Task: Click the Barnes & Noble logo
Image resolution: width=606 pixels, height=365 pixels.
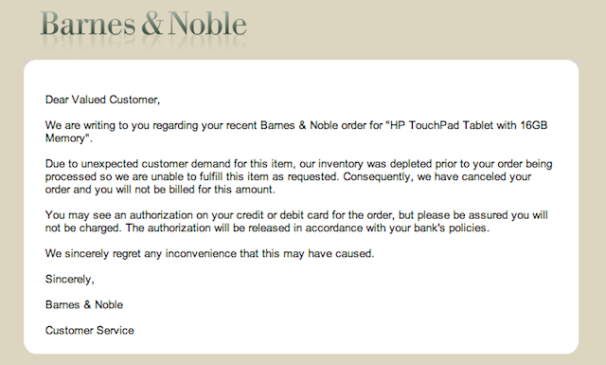Action: click(143, 24)
